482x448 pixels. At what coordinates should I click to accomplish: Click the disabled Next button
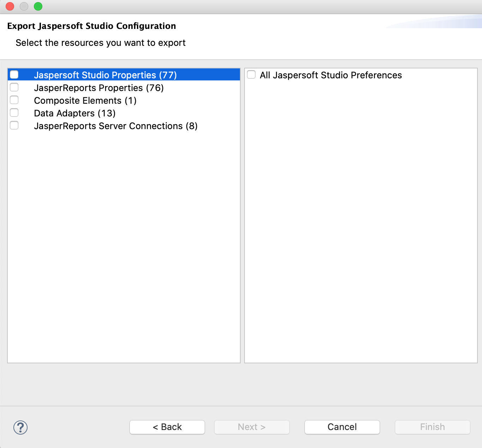pyautogui.click(x=252, y=427)
